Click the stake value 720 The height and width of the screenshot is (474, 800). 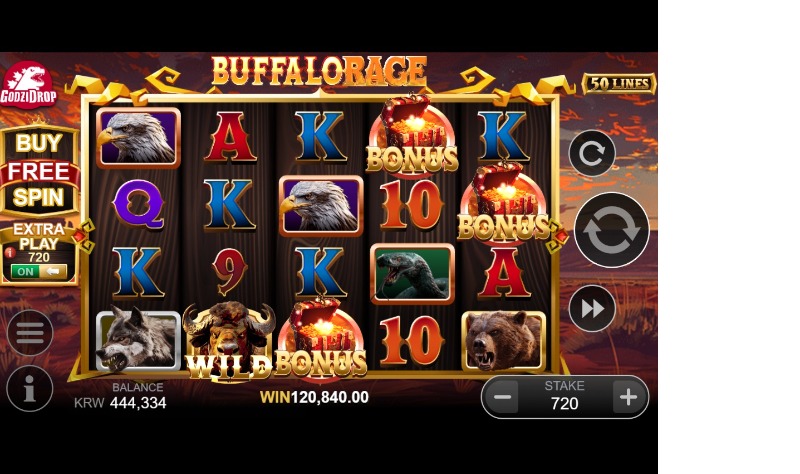click(564, 404)
